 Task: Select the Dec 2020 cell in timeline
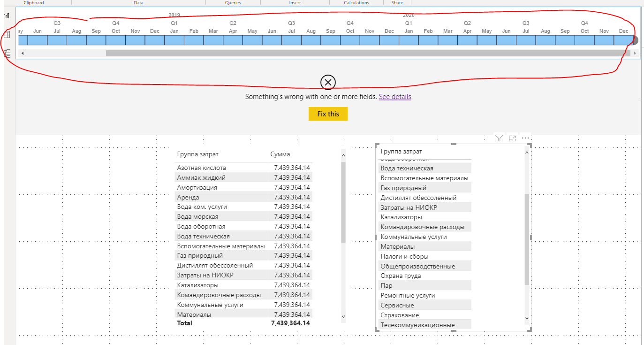623,40
